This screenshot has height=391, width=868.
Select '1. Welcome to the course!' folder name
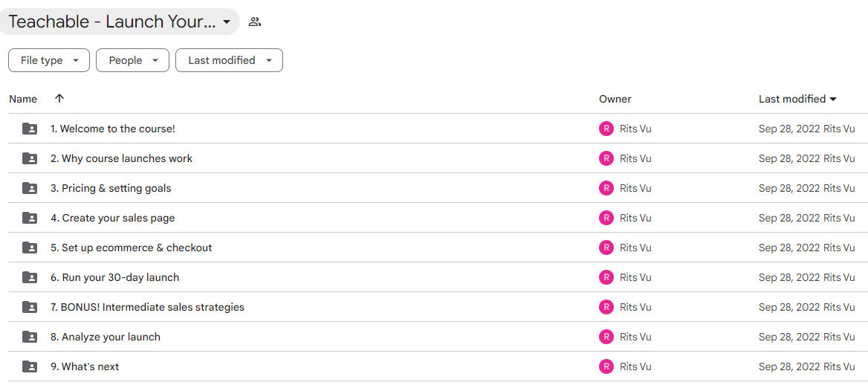(113, 129)
